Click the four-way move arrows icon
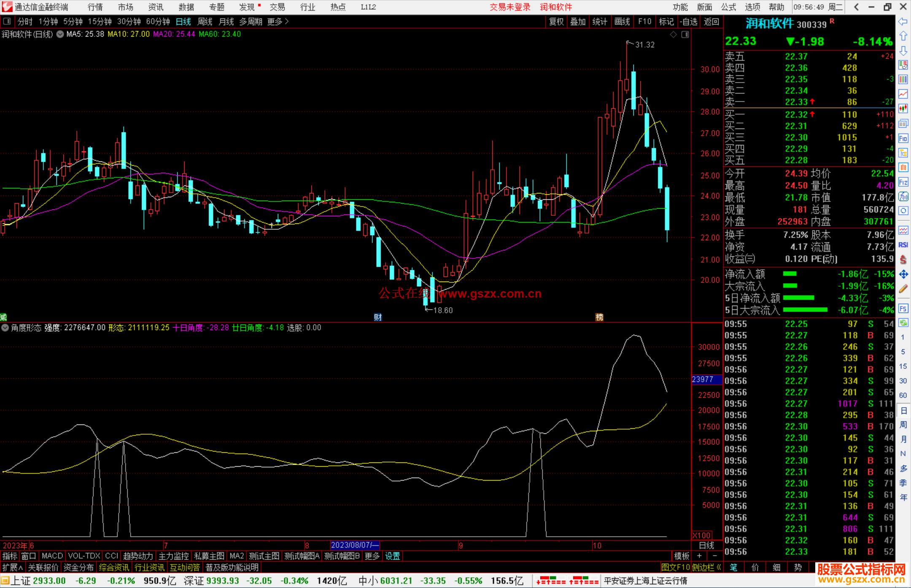Viewport: 911px width, 588px height. click(903, 274)
